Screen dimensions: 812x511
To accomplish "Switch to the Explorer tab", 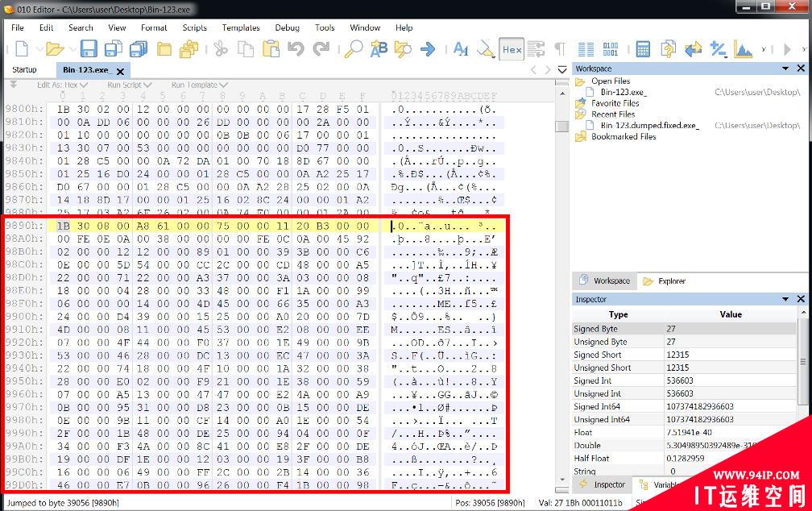I will (665, 281).
